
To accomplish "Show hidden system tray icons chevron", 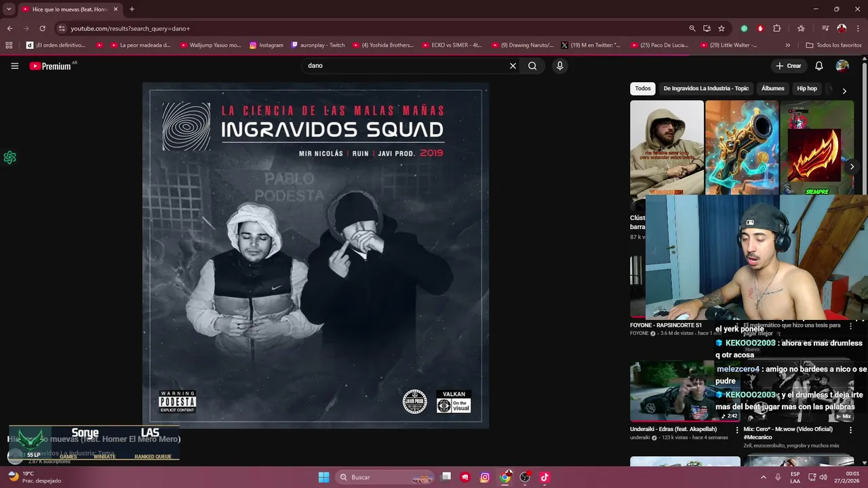I will (763, 477).
